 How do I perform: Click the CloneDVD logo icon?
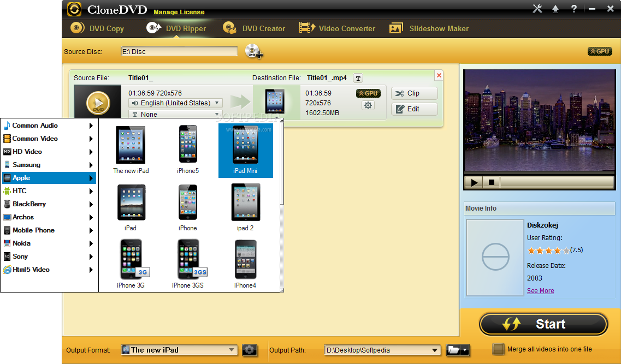[74, 9]
